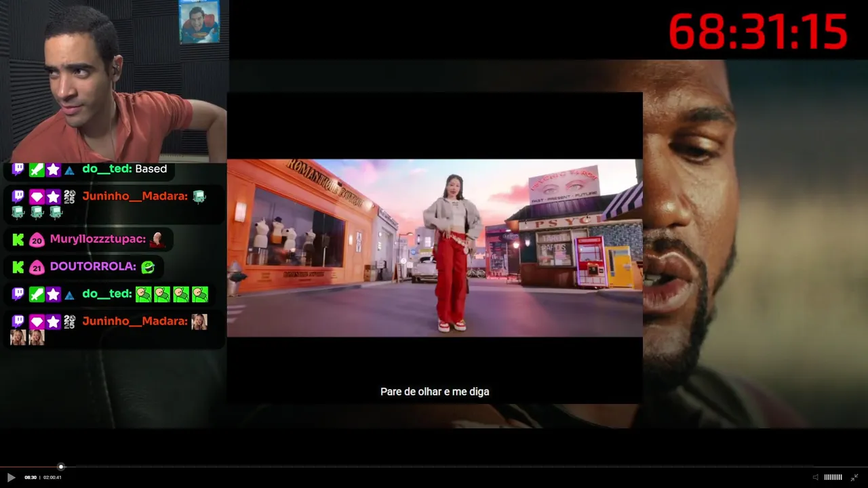868x488 pixels.
Task: Click the star badge on Juninho__Madara's face emote message
Action: 54,321
